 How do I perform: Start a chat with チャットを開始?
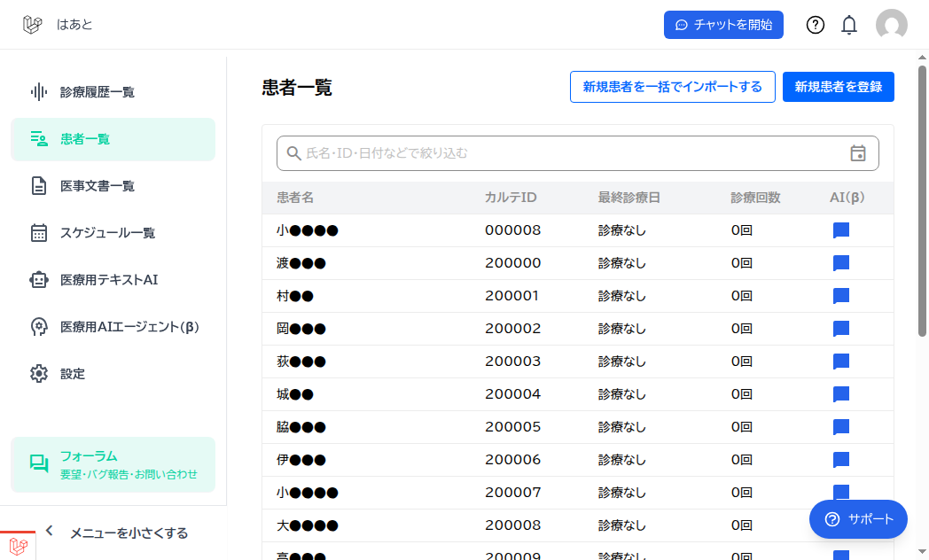pyautogui.click(x=723, y=25)
